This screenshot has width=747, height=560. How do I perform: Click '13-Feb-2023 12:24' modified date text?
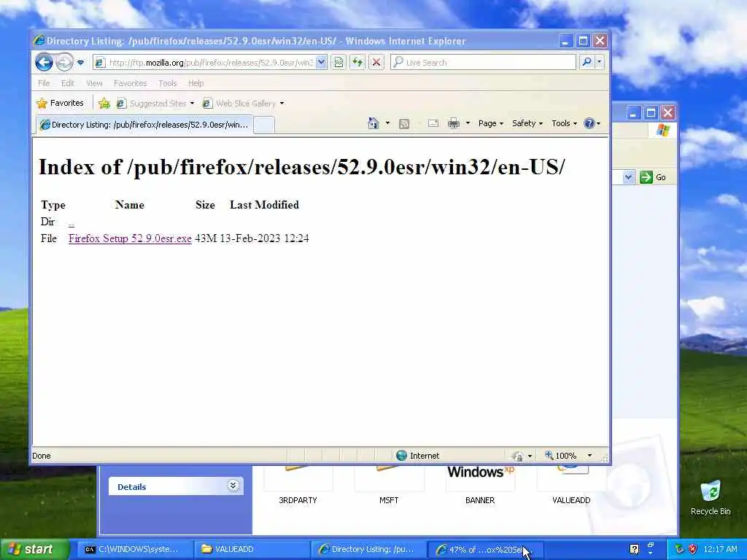coord(264,238)
